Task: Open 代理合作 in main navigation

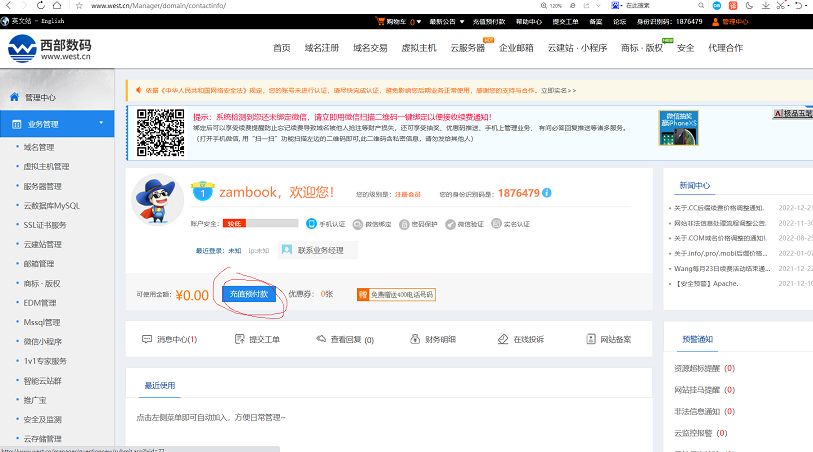Action: [x=725, y=48]
